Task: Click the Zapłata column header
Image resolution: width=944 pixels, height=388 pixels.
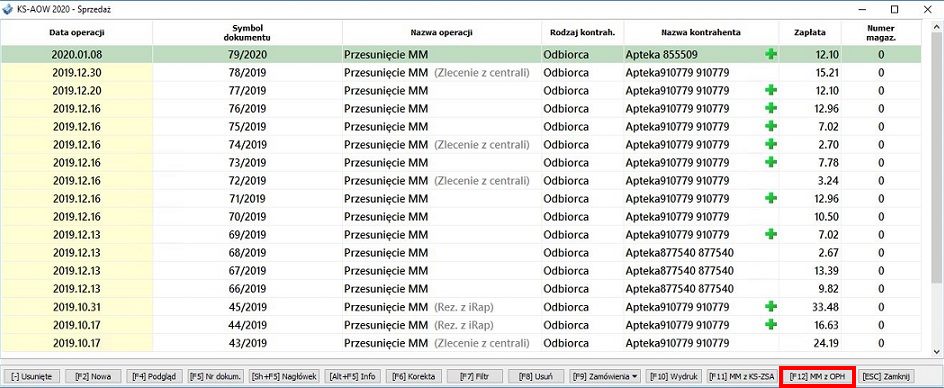Action: [810, 33]
